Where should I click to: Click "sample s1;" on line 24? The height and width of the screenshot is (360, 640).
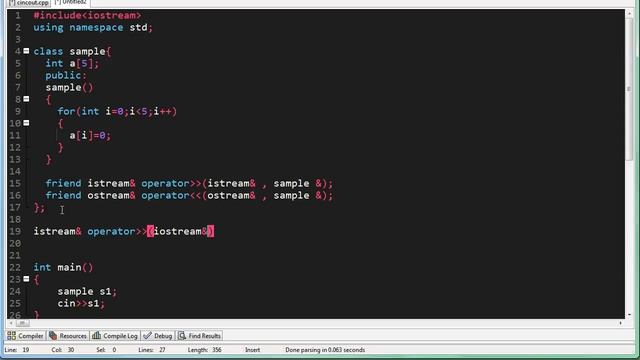pyautogui.click(x=87, y=291)
